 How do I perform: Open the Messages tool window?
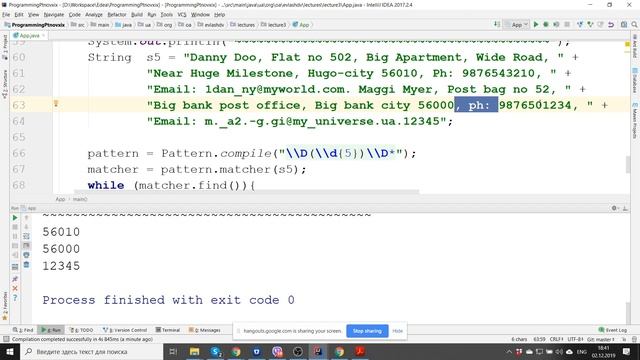[x=204, y=330]
